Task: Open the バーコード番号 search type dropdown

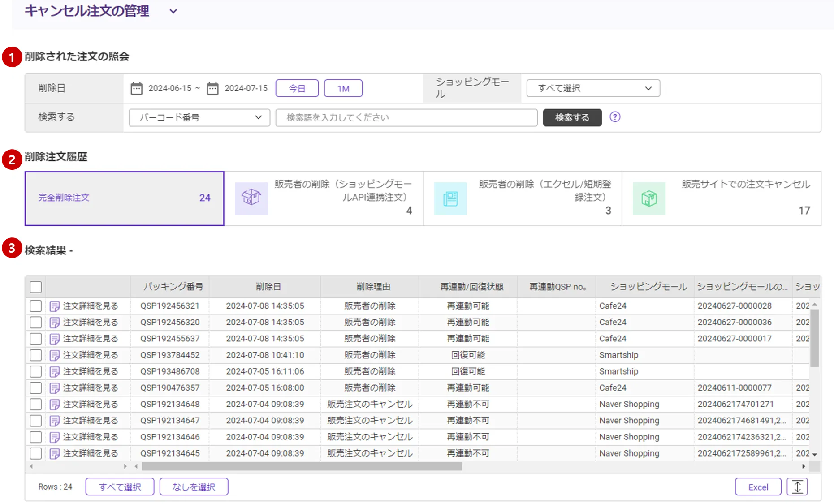Action: click(x=199, y=117)
